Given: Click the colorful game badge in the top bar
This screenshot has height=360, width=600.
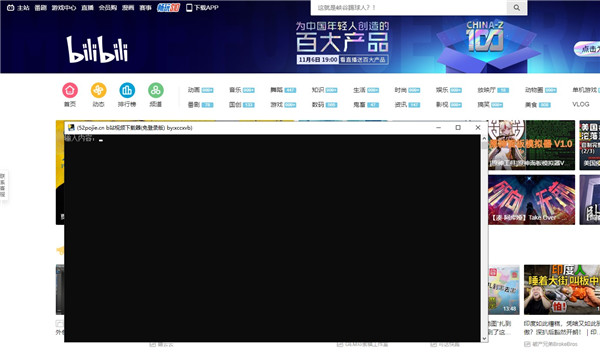Looking at the screenshot, I should 168,8.
